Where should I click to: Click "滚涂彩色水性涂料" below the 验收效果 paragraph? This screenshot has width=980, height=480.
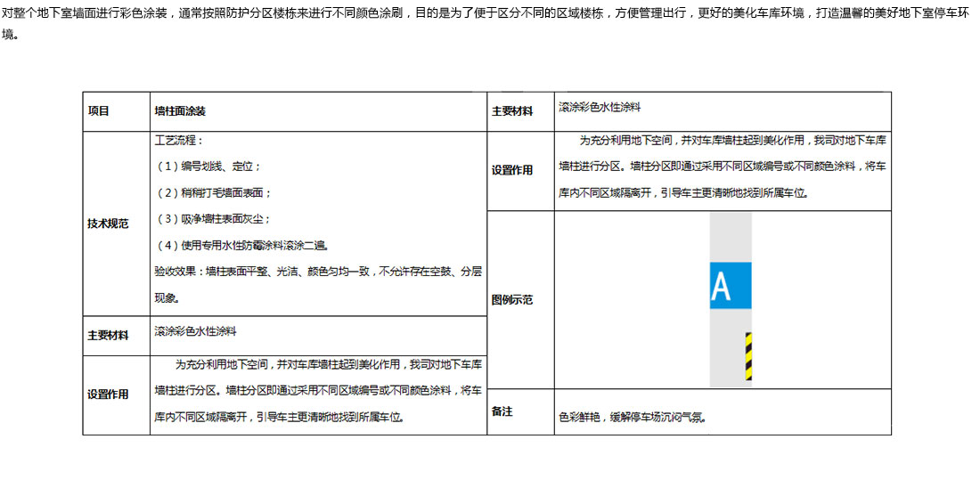[x=195, y=331]
